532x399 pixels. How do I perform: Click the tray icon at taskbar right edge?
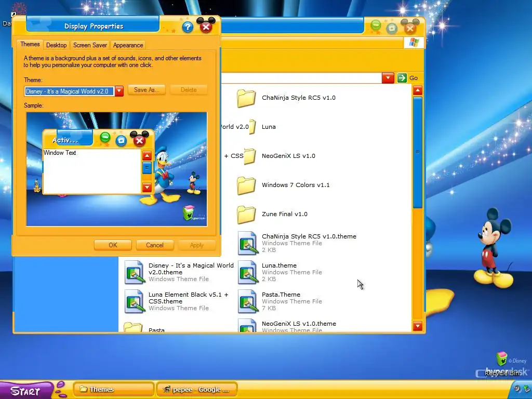point(527,389)
